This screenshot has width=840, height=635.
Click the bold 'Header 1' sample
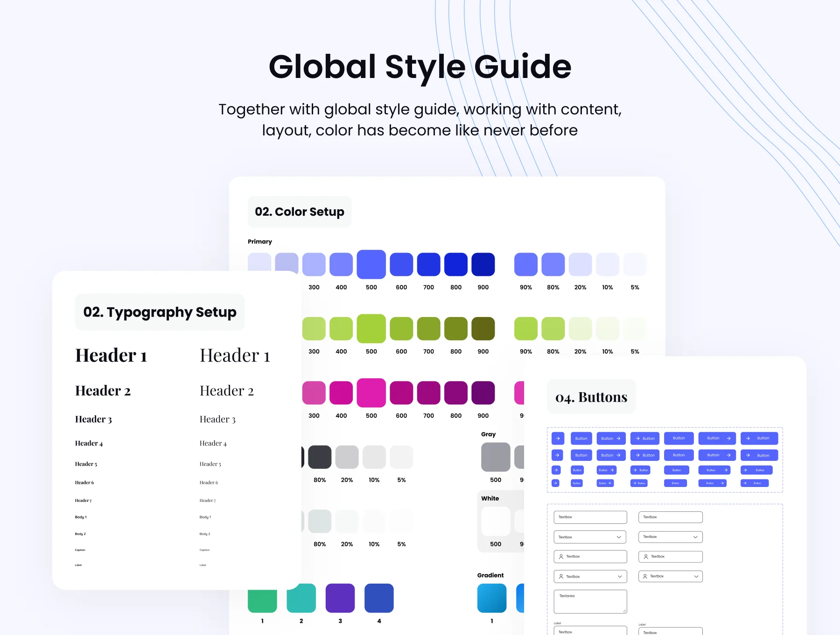click(111, 355)
